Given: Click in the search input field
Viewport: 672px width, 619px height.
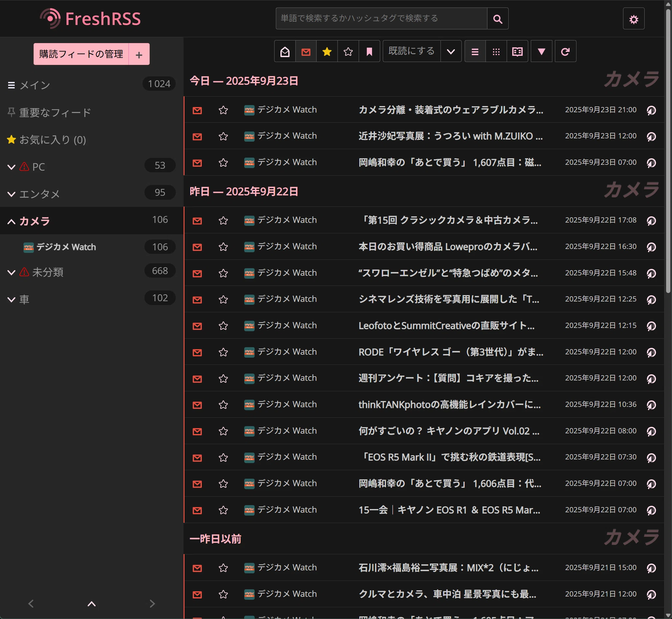Looking at the screenshot, I should [x=381, y=19].
